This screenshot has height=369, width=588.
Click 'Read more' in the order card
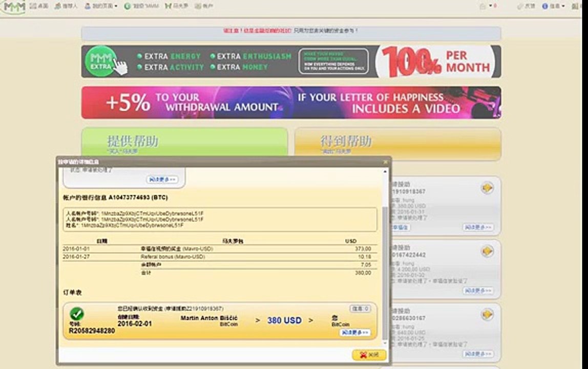coord(355,333)
